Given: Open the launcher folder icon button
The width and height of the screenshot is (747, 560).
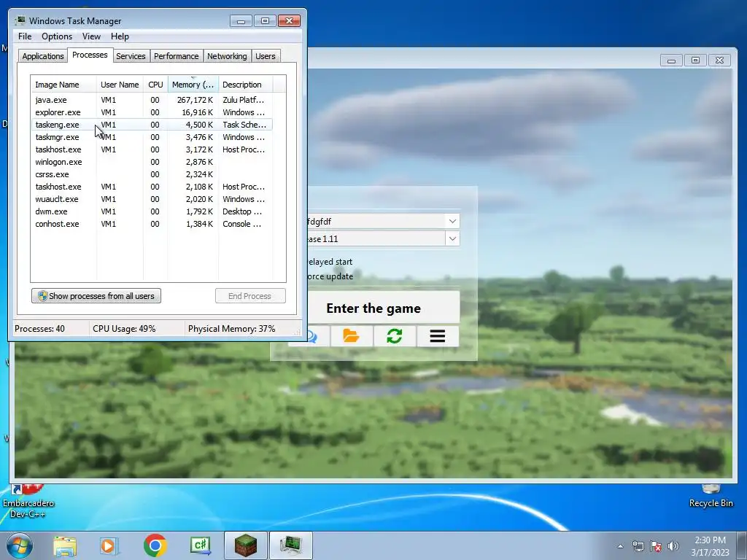Looking at the screenshot, I should 352,336.
